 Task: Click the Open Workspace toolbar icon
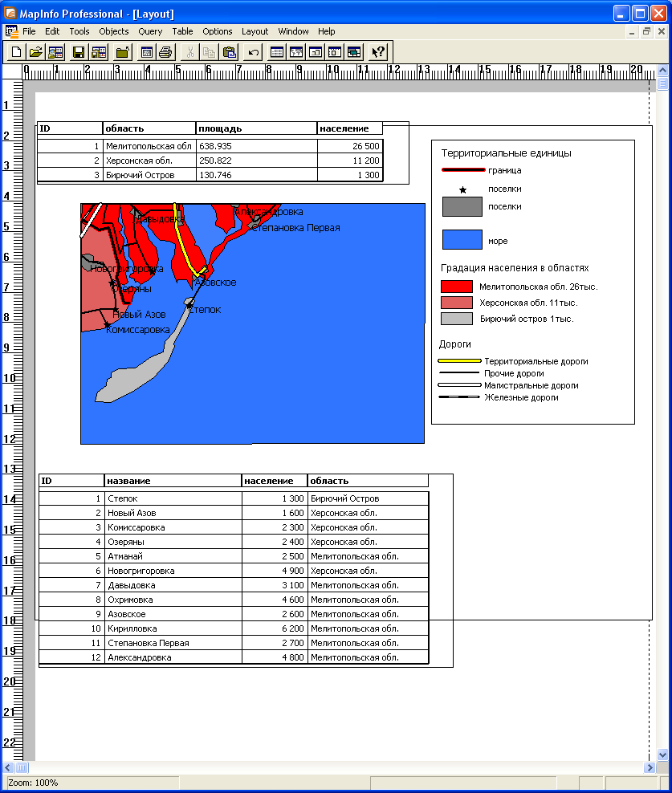pyautogui.click(x=55, y=52)
